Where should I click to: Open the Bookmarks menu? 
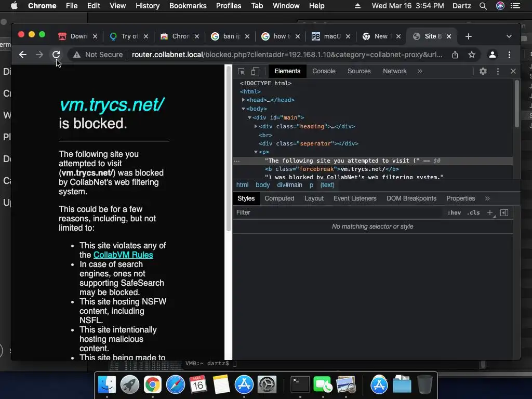click(x=188, y=6)
